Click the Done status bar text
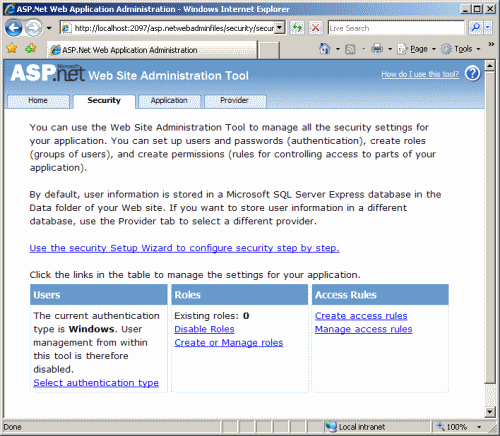Image resolution: width=500 pixels, height=436 pixels. tap(13, 427)
